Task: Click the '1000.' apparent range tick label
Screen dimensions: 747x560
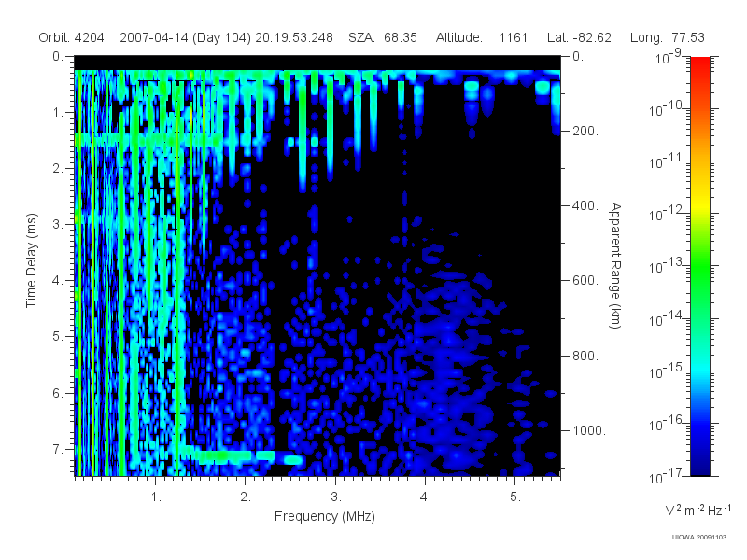Action: 589,430
